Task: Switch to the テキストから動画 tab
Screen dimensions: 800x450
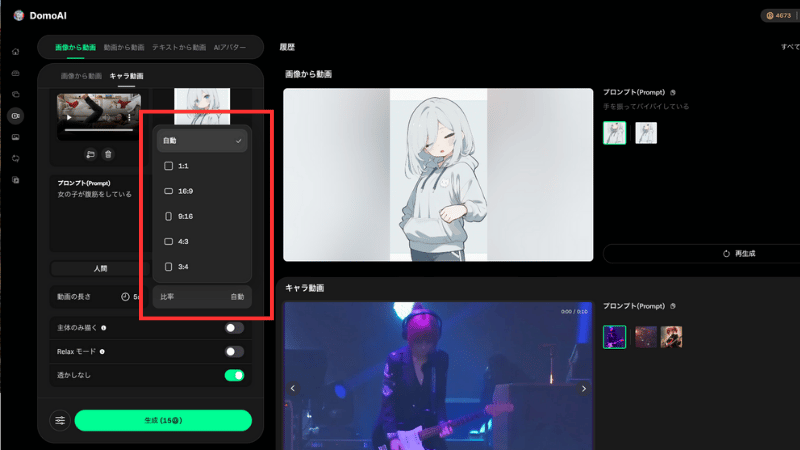Action: [x=178, y=47]
